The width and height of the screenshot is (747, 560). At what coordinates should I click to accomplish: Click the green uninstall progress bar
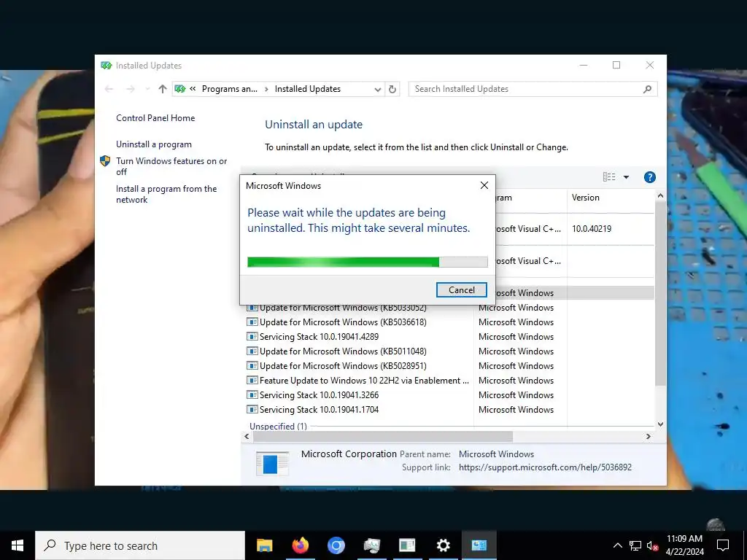(368, 262)
